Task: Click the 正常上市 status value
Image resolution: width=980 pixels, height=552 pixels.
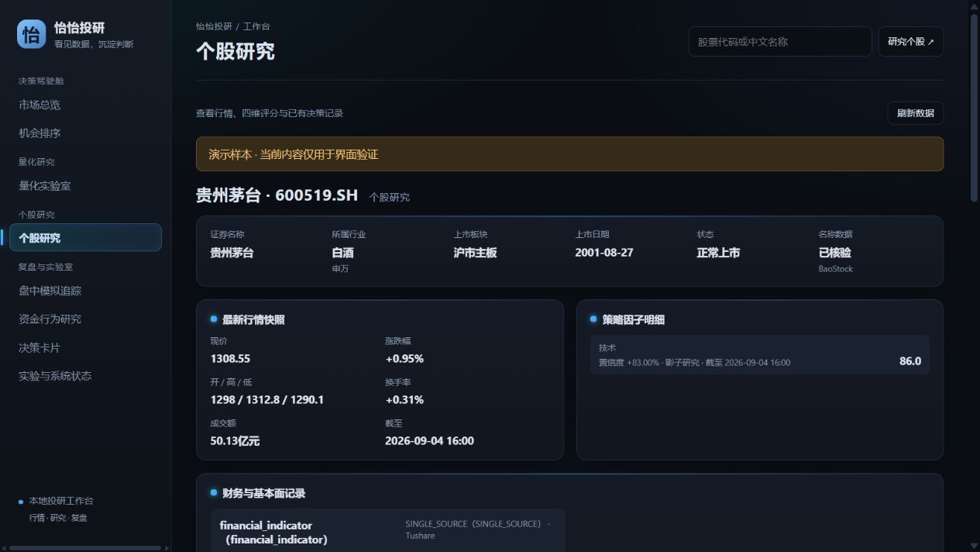Action: click(718, 253)
